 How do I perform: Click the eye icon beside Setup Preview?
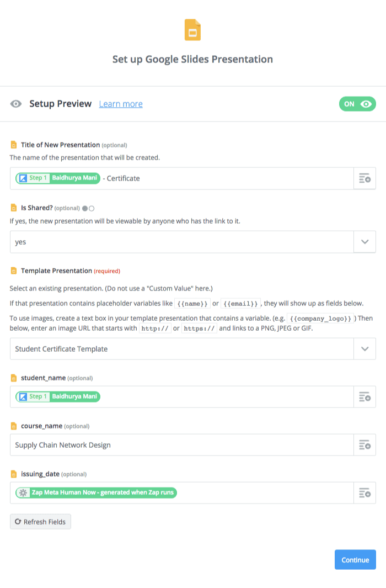tap(16, 104)
